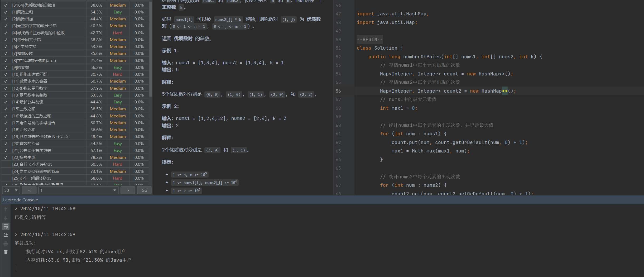This screenshot has height=277, width=644.
Task: Open problem [15]三数之和
Action: click(23, 109)
